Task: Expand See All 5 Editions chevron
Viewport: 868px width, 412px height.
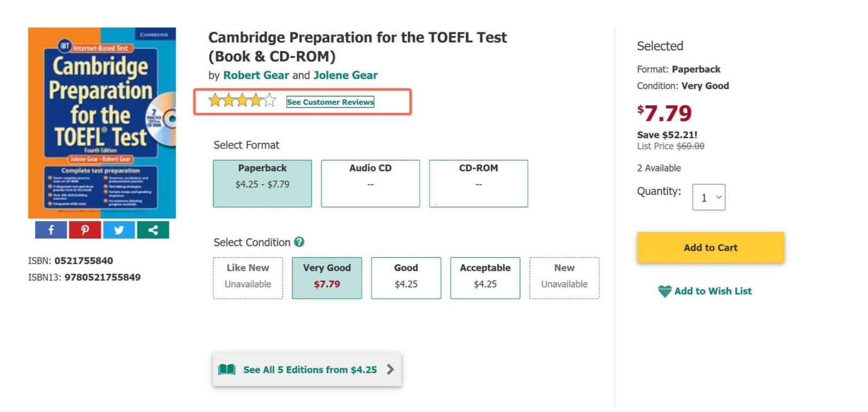Action: point(390,370)
